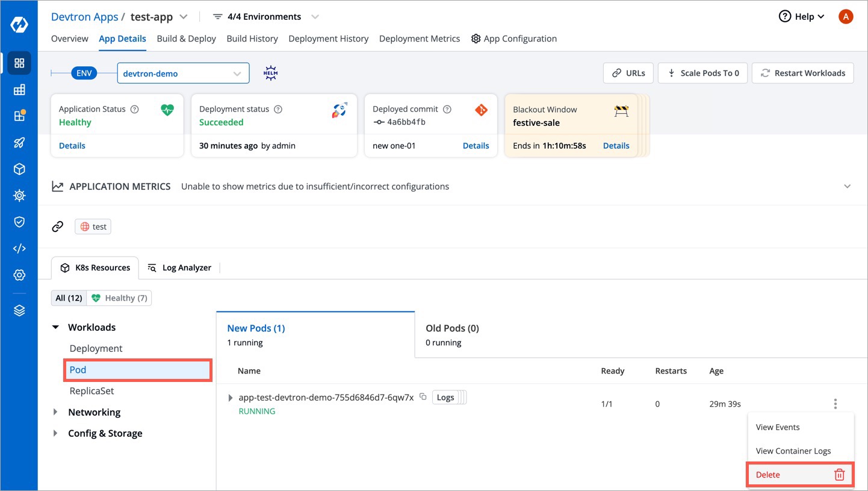Expand the Networking tree section
Viewport: 868px width, 491px height.
click(x=56, y=412)
